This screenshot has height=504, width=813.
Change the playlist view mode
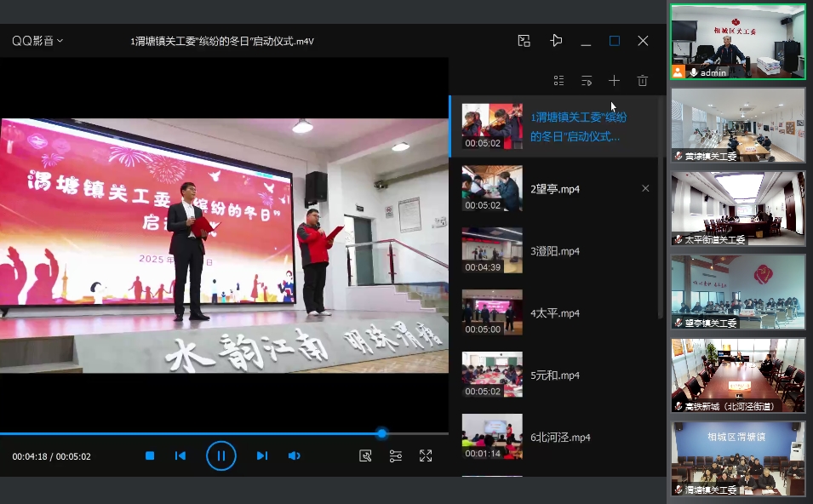point(558,81)
